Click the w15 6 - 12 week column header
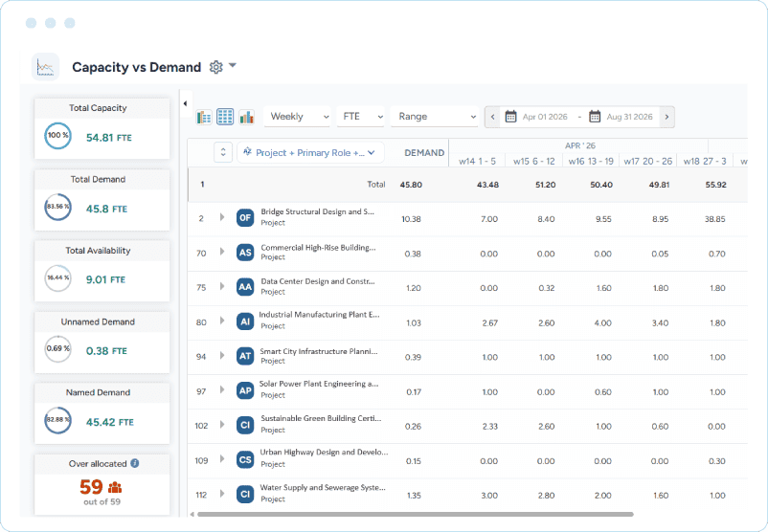This screenshot has width=768, height=532. click(534, 161)
